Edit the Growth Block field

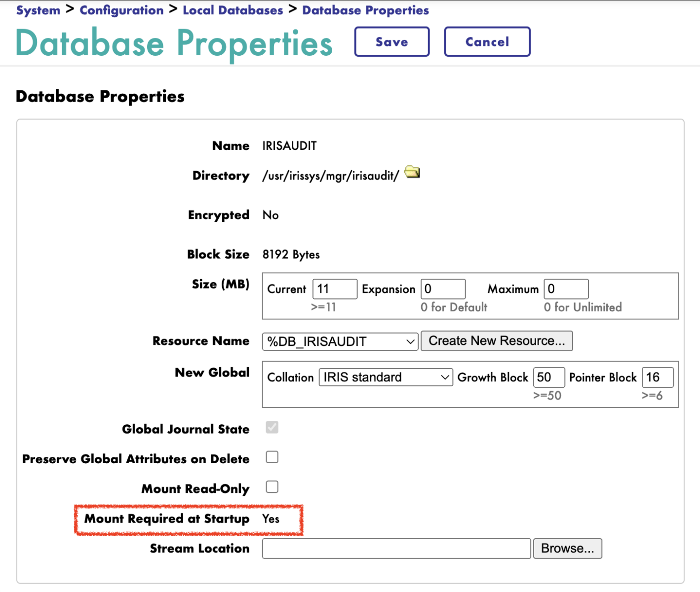coord(549,377)
